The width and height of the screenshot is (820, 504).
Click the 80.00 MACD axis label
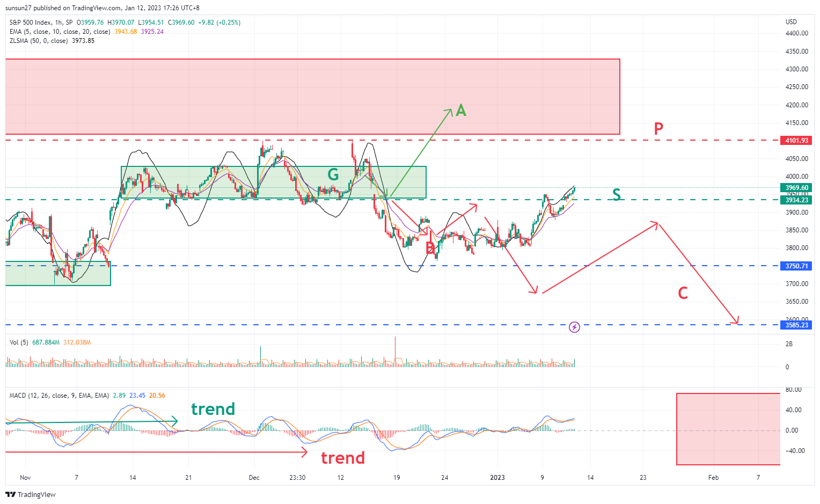[x=794, y=390]
